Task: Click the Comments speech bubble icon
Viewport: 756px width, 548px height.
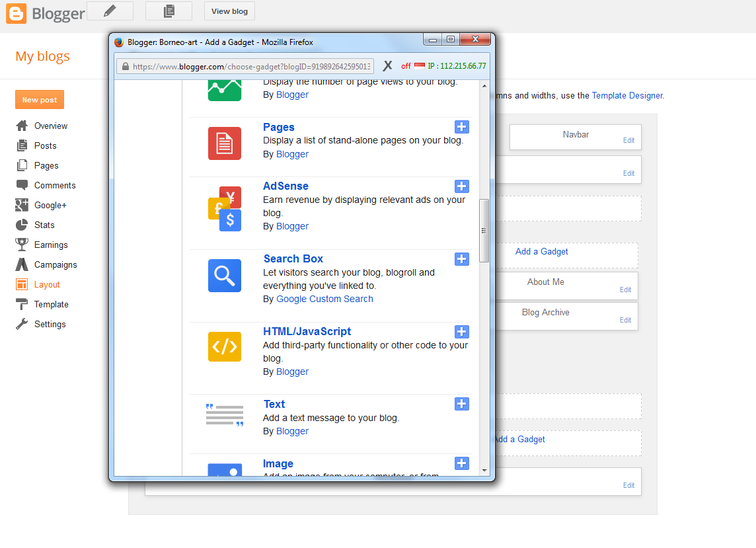Action: [x=22, y=185]
